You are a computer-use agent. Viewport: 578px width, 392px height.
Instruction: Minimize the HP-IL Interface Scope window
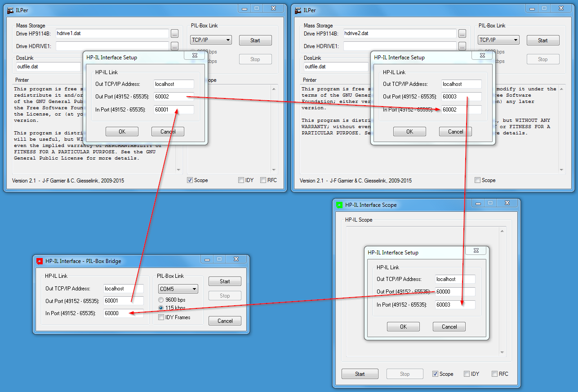coord(478,203)
